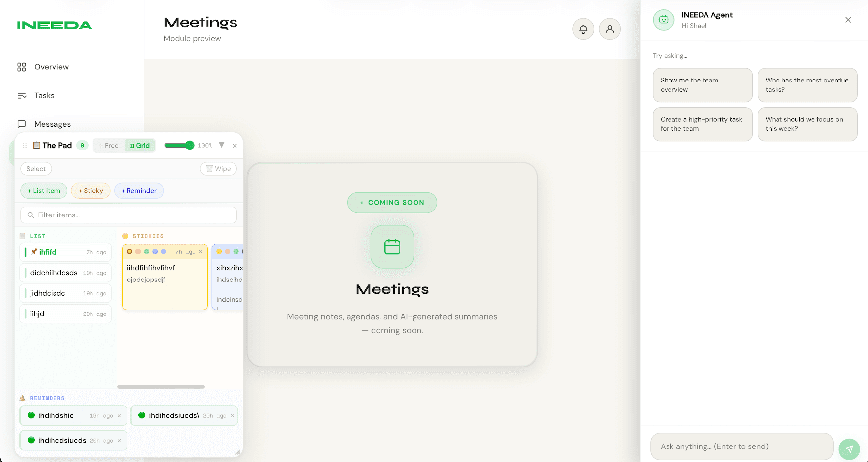The height and width of the screenshot is (462, 868).
Task: Click the INEEDA Agent robot avatar
Action: click(663, 20)
